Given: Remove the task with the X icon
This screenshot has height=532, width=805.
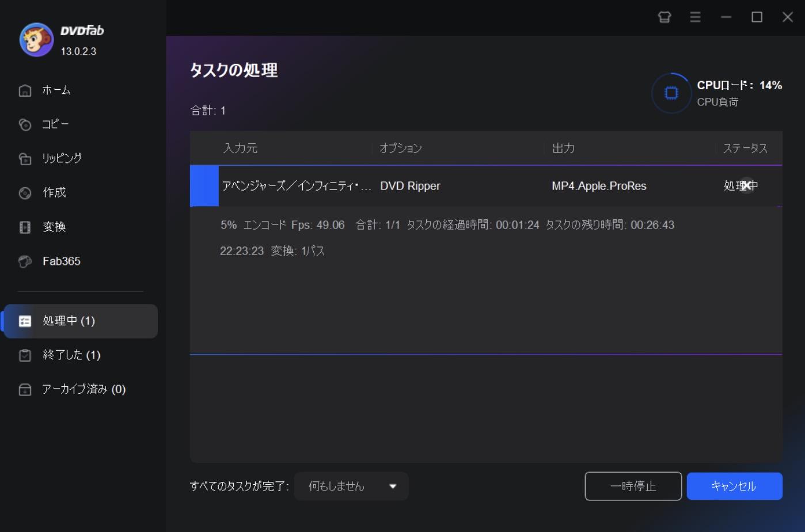Looking at the screenshot, I should tap(746, 185).
